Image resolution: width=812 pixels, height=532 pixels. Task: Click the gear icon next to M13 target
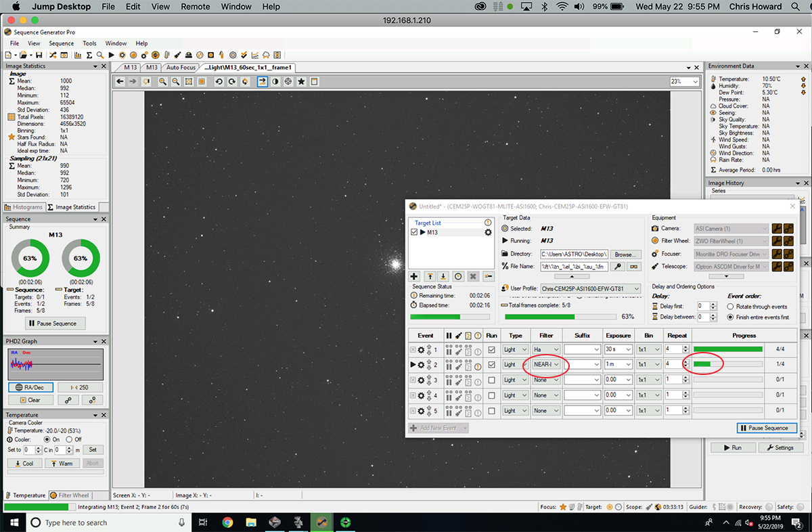pyautogui.click(x=488, y=232)
